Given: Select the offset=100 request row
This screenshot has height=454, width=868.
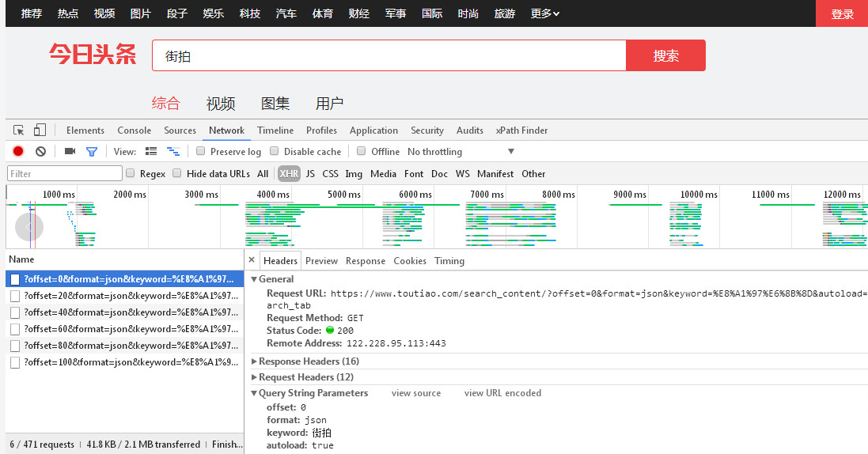Looking at the screenshot, I should click(x=124, y=362).
